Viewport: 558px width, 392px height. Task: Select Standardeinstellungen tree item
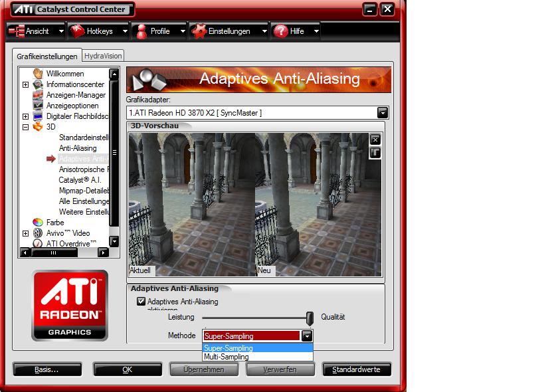[84, 138]
